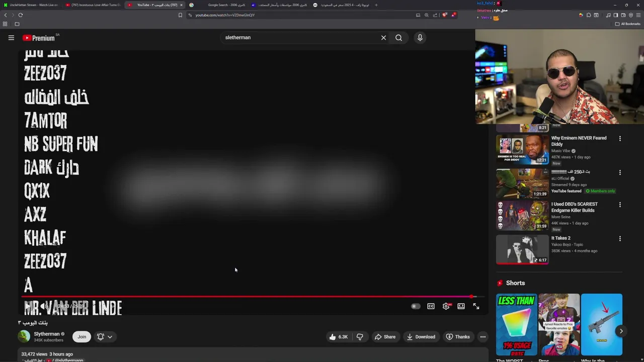
Task: Open 'Music Vibe' channel name
Action: coord(560,151)
